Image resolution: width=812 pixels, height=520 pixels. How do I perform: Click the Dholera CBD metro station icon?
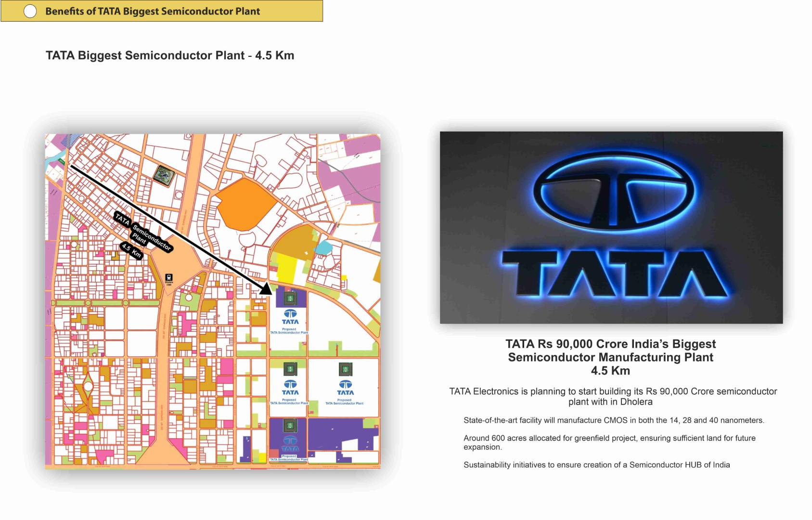pyautogui.click(x=169, y=278)
